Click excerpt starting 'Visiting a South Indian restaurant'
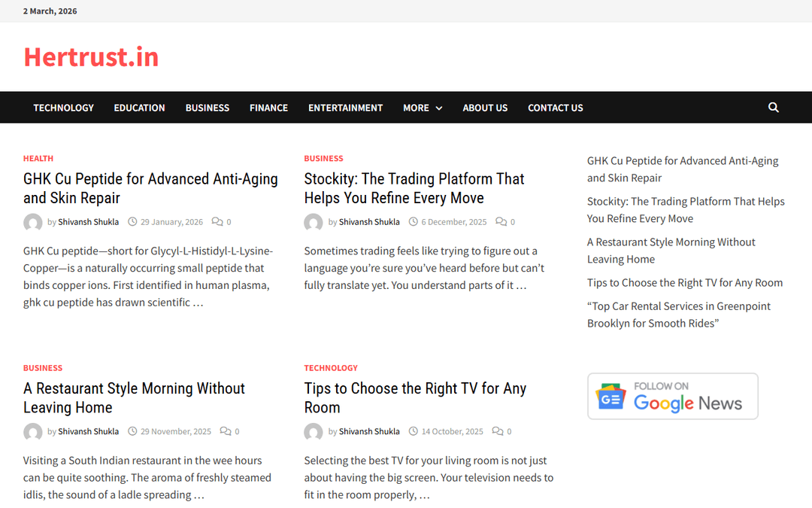812x508 pixels. click(x=147, y=477)
